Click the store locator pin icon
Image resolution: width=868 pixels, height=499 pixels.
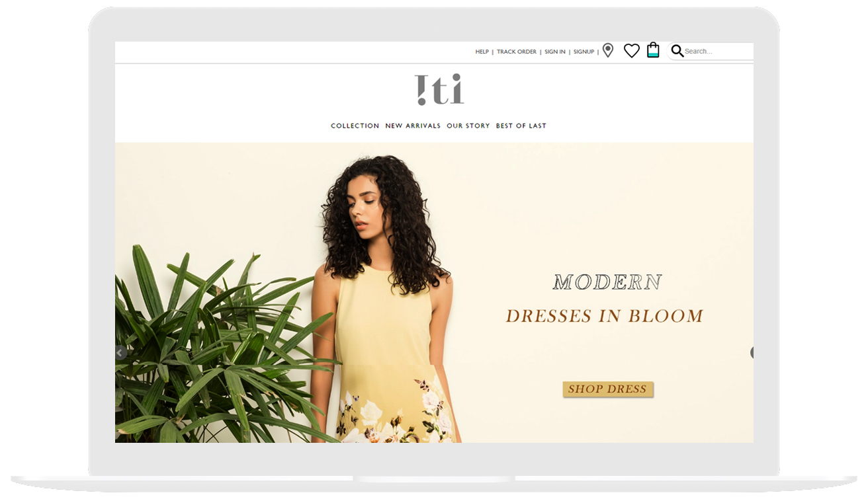click(x=608, y=51)
